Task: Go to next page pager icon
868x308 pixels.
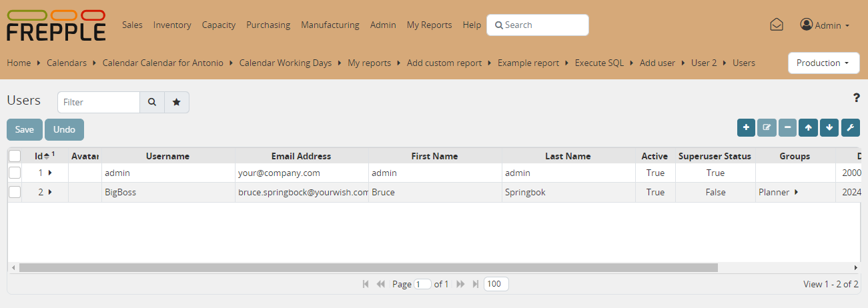Action: [460, 284]
